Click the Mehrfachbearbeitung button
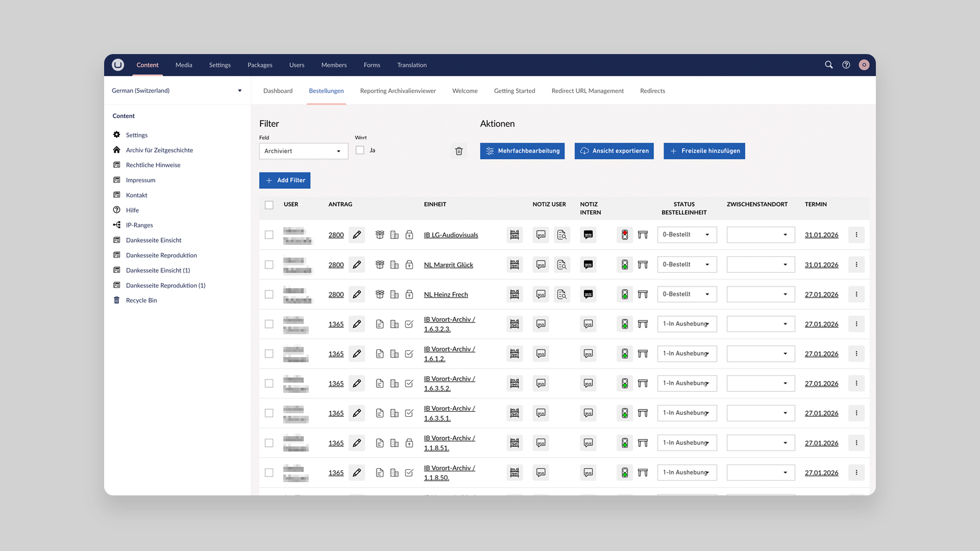Viewport: 980px width, 551px height. point(522,151)
